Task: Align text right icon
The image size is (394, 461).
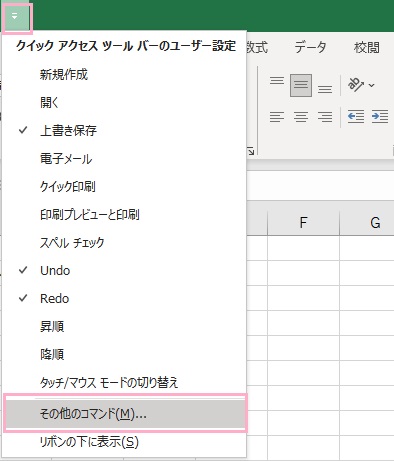Action: [325, 117]
